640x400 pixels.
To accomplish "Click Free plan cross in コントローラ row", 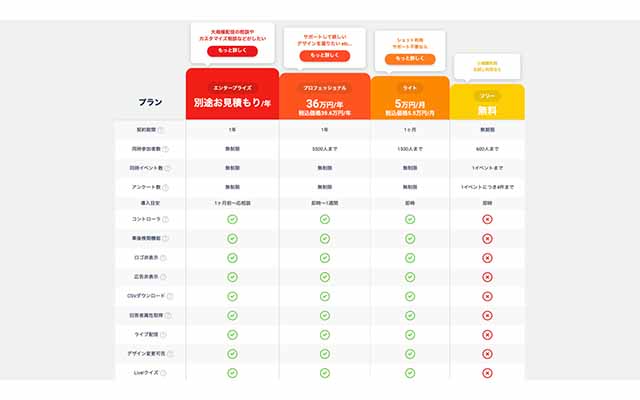I will click(x=487, y=220).
